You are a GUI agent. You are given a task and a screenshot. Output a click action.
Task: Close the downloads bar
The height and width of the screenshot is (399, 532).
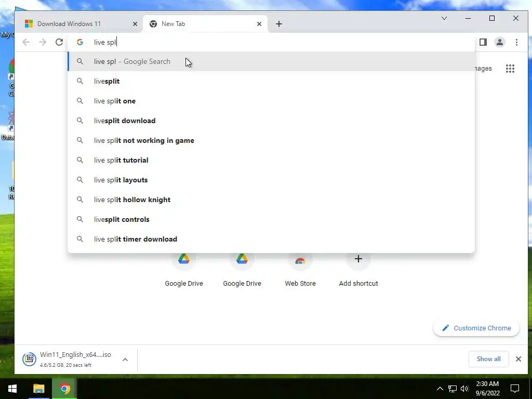[518, 359]
